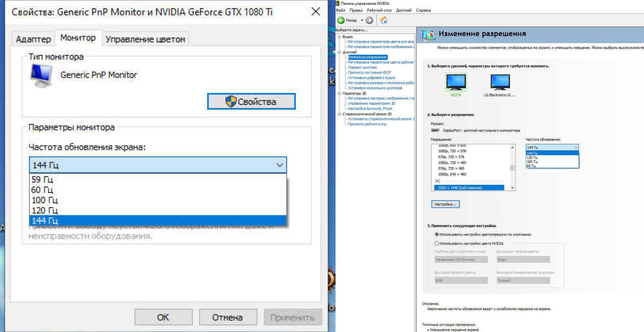644x332 pixels.
Task: Click the Home icon in NVIDIA toolbar
Action: point(384,20)
